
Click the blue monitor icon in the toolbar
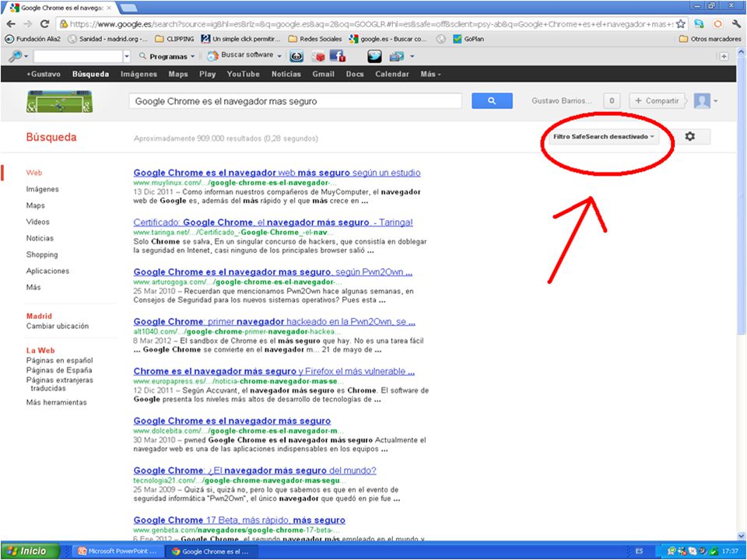coord(396,57)
